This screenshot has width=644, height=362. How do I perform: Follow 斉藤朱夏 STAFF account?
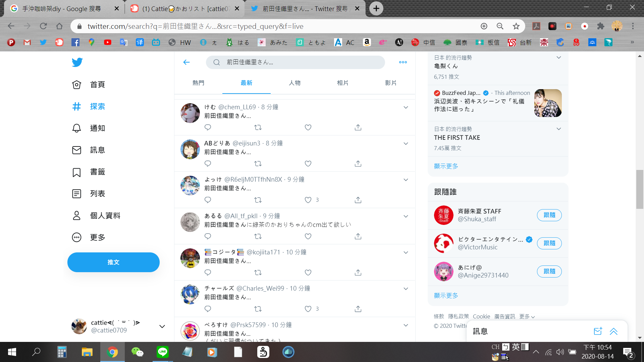549,215
